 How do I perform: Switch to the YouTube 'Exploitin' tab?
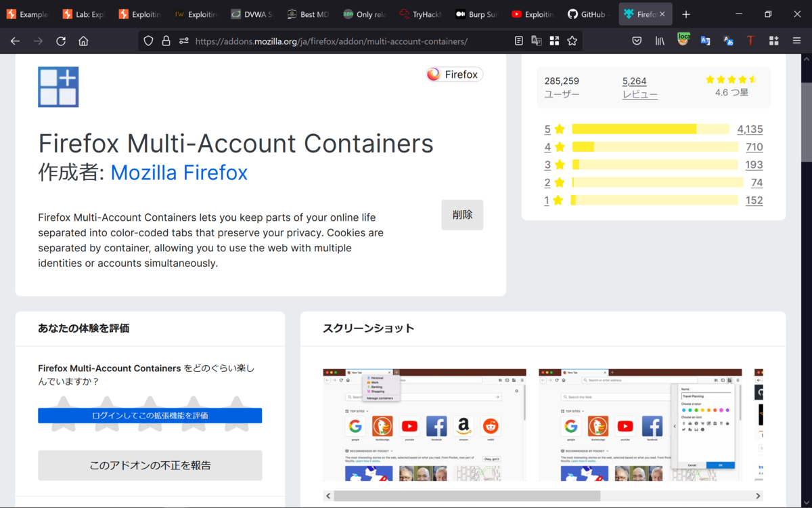pyautogui.click(x=533, y=14)
